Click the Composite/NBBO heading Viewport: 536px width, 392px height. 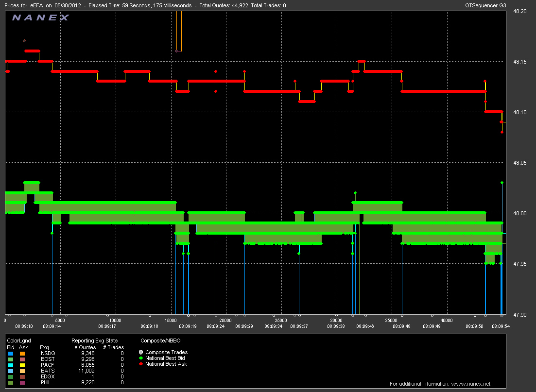(x=160, y=341)
